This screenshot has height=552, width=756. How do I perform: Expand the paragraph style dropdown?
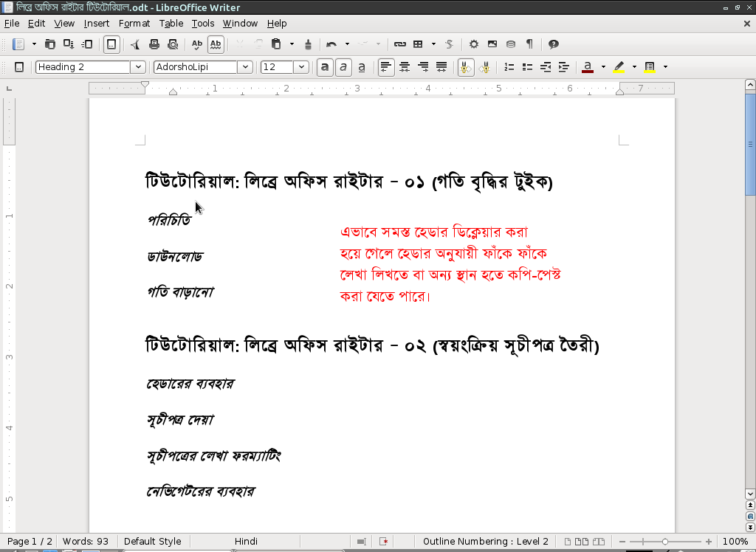click(x=138, y=67)
